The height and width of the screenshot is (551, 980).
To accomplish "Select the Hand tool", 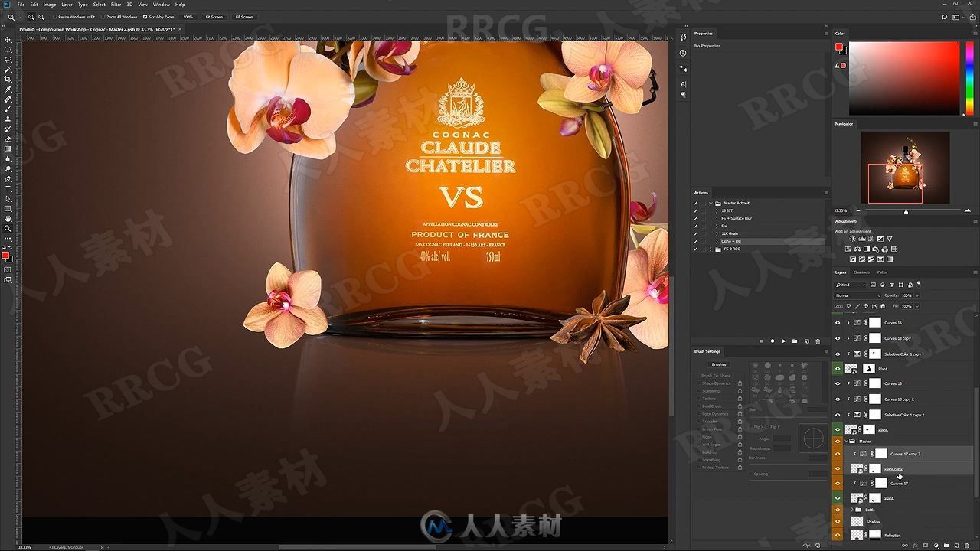I will [x=8, y=219].
